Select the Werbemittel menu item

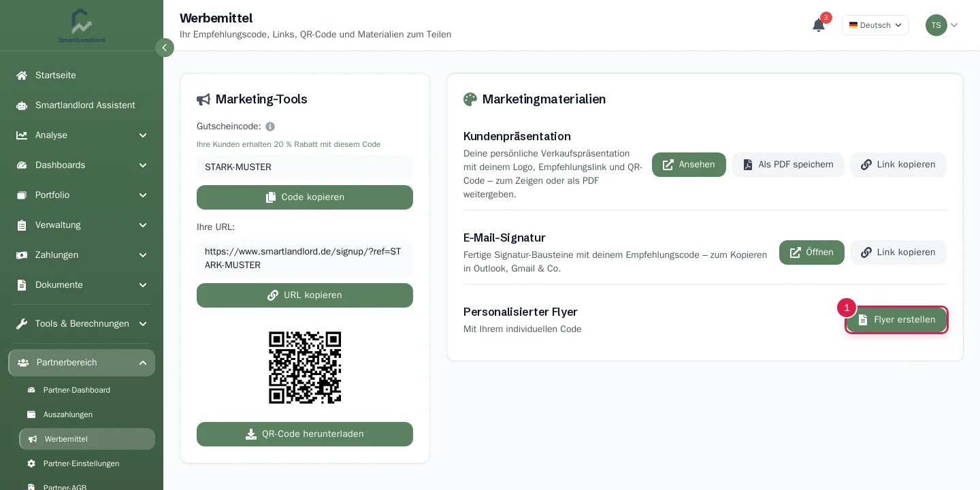coord(87,439)
